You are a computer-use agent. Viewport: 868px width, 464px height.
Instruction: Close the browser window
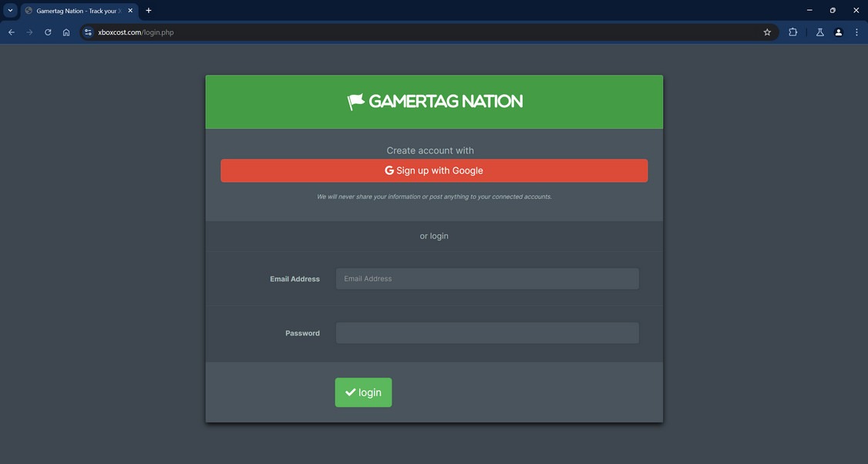point(856,11)
